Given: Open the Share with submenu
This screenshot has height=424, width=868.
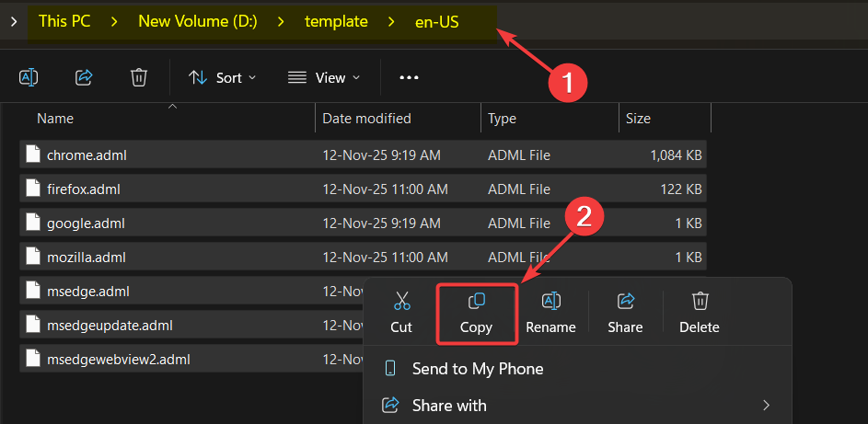Looking at the screenshot, I should tap(577, 406).
